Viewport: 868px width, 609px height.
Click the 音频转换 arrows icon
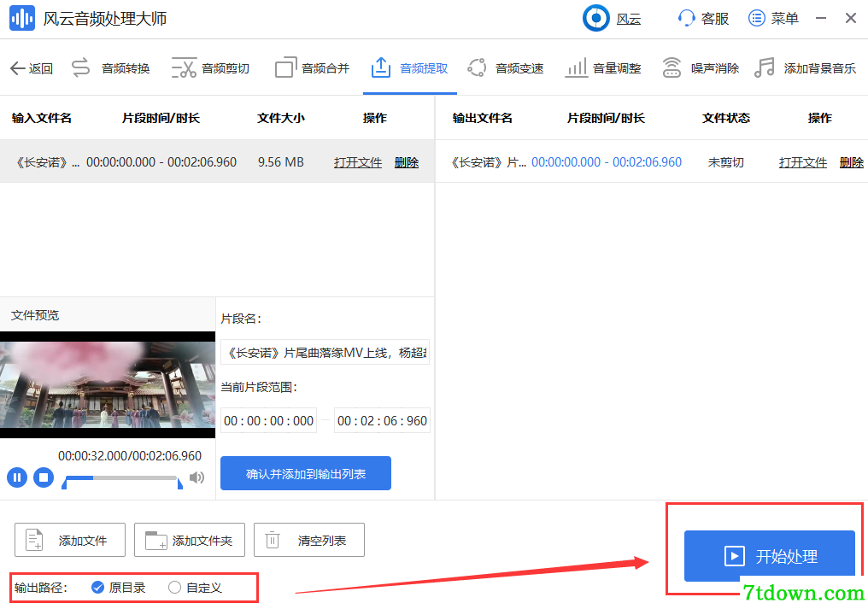click(x=81, y=67)
